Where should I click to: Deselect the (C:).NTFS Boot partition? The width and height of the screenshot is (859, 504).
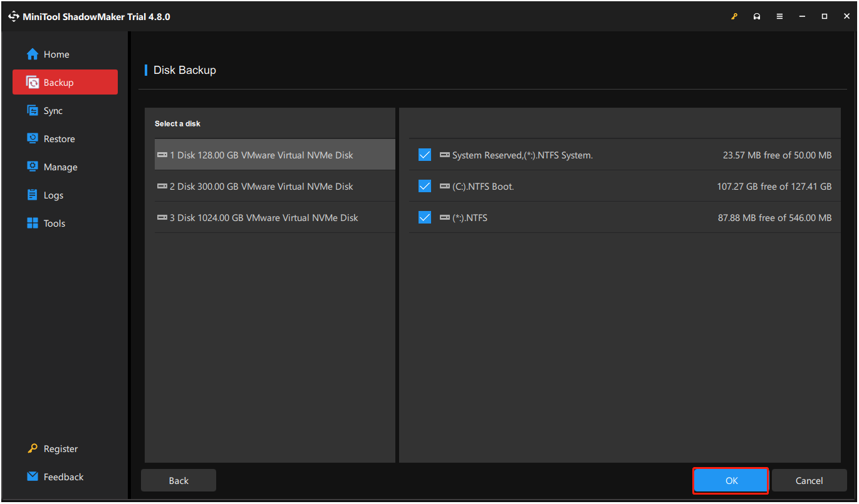tap(424, 186)
